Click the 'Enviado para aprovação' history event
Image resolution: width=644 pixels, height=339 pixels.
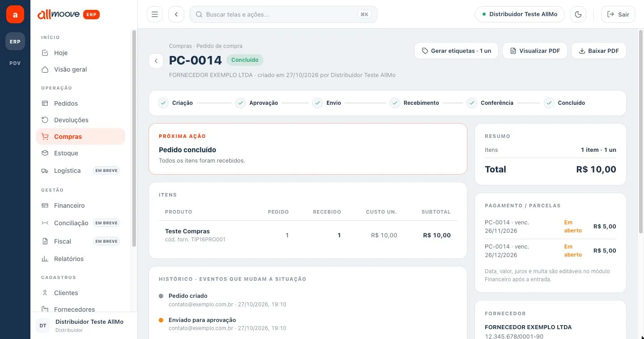[202, 320]
